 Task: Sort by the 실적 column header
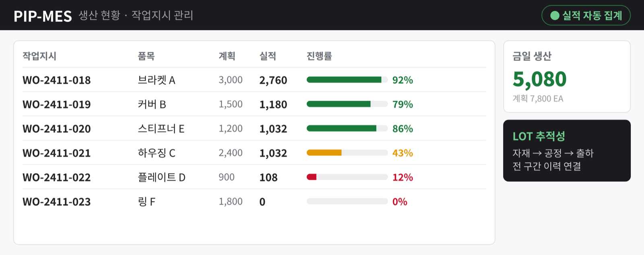pyautogui.click(x=268, y=56)
